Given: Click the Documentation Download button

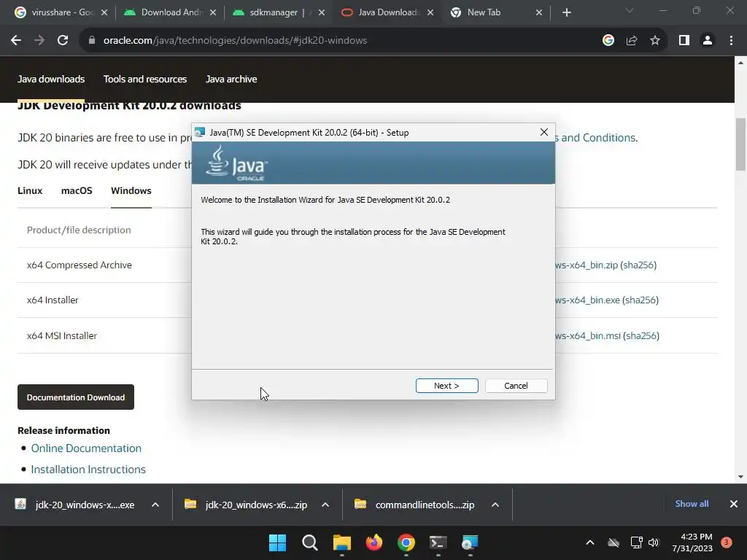Looking at the screenshot, I should [x=76, y=397].
